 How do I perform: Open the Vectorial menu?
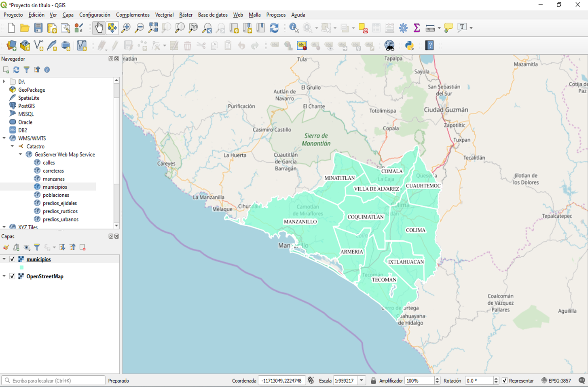(164, 15)
